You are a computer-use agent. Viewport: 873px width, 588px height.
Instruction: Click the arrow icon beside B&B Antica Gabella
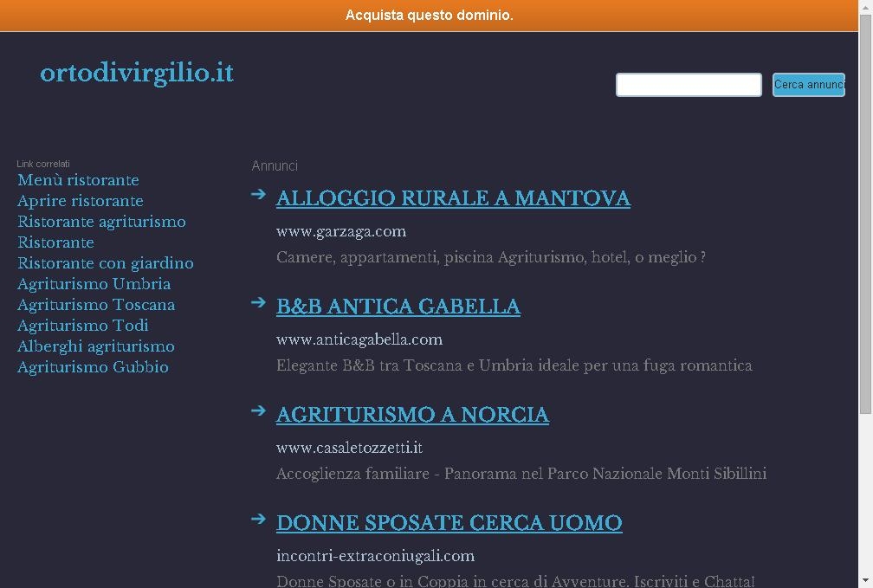(x=258, y=302)
